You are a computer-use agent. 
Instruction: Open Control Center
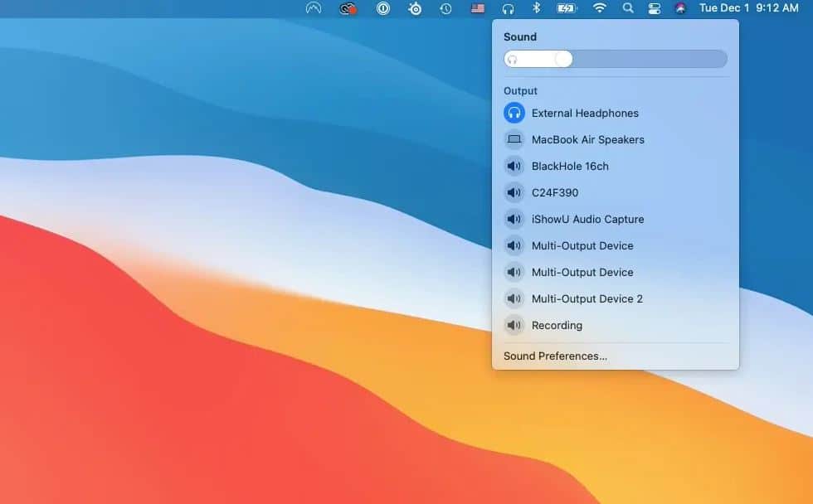[655, 8]
